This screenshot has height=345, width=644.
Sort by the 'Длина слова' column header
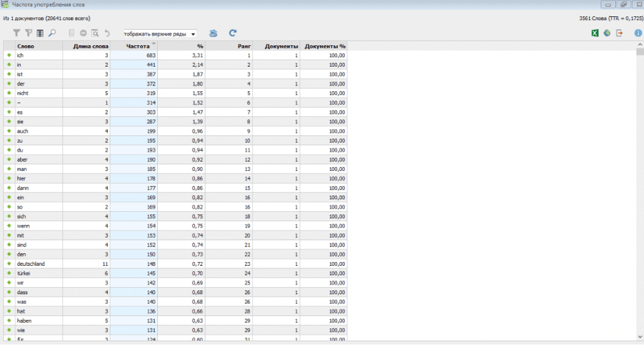(x=86, y=46)
